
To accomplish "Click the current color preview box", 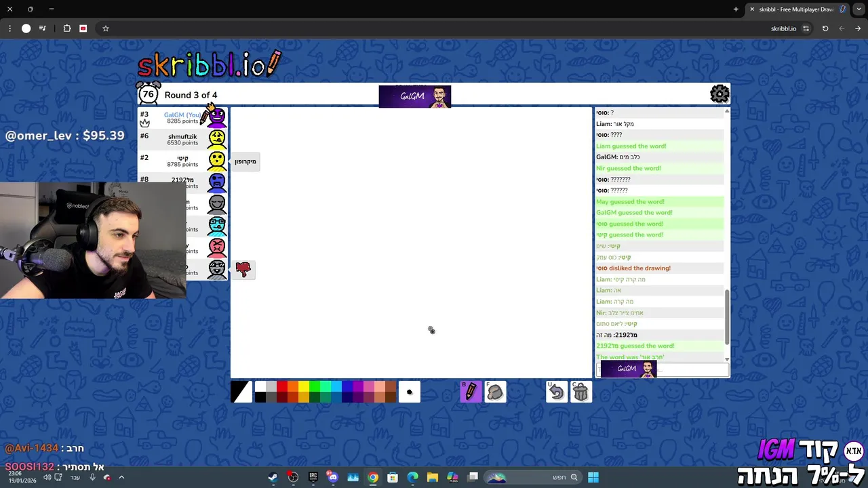I will tap(241, 392).
